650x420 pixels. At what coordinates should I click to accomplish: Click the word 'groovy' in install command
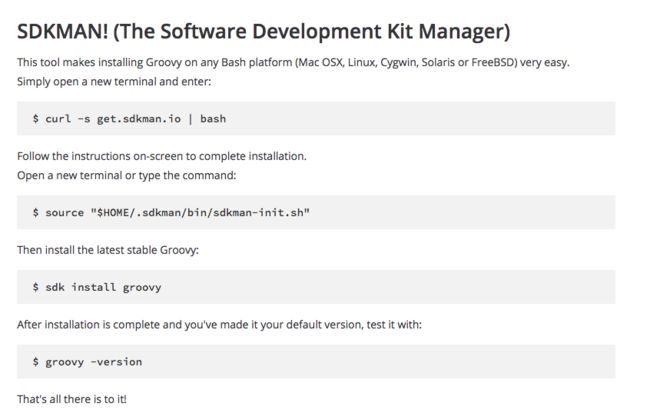tap(142, 288)
